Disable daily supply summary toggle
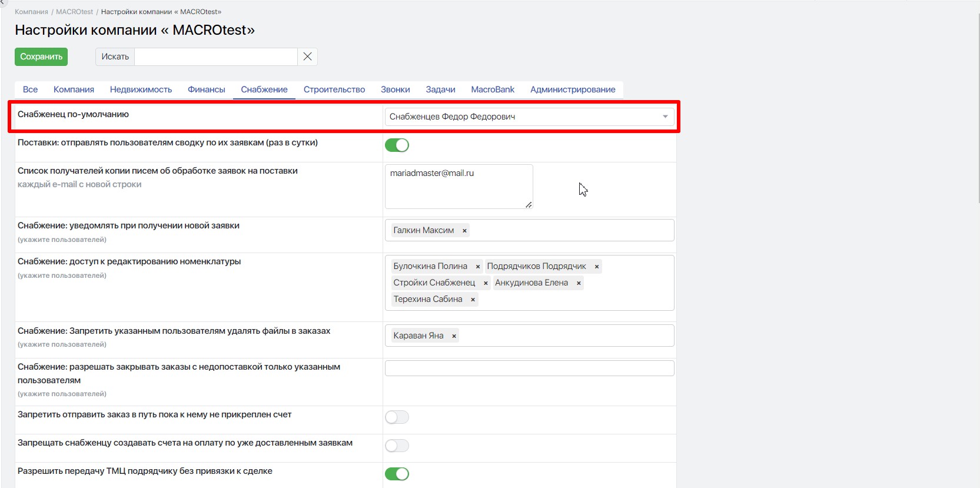Image resolution: width=980 pixels, height=488 pixels. pos(397,145)
